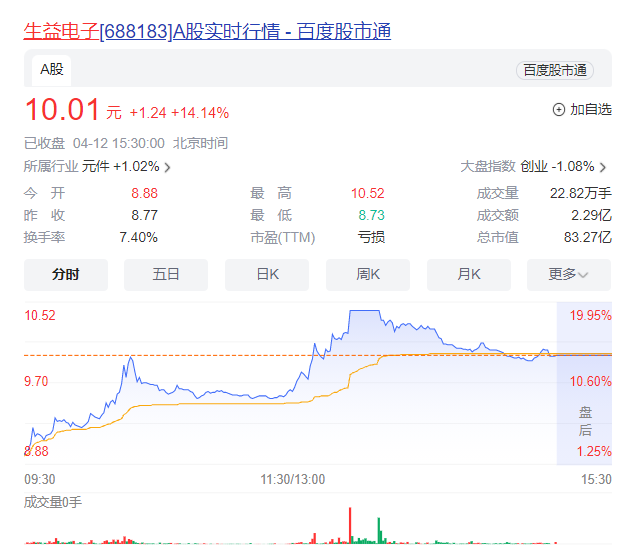639x552 pixels.
Task: Click the tallest red volume bar
Action: coord(350,525)
